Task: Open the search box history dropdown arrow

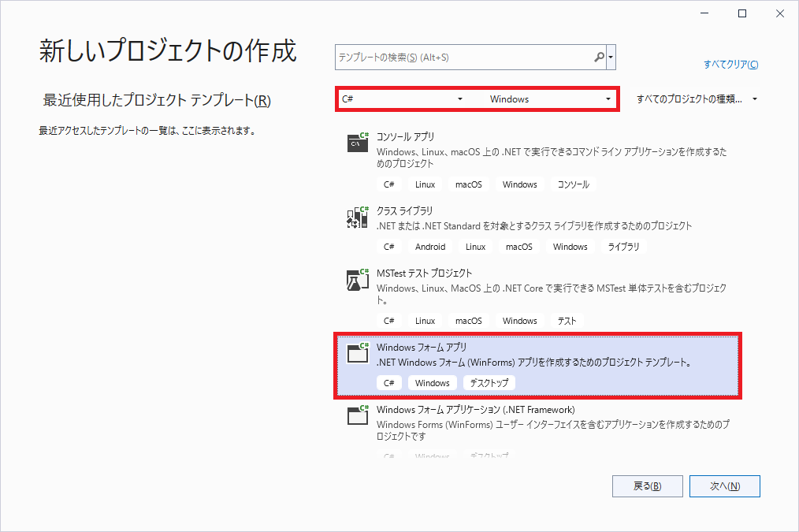Action: click(x=611, y=57)
